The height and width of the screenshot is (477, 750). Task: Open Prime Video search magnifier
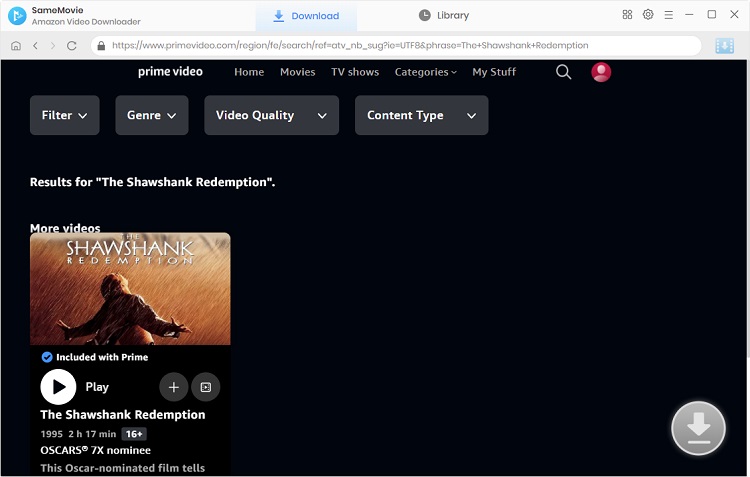[x=563, y=72]
